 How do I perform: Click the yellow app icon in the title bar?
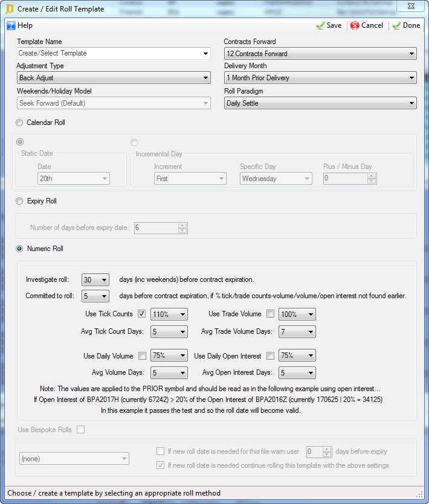pyautogui.click(x=10, y=9)
